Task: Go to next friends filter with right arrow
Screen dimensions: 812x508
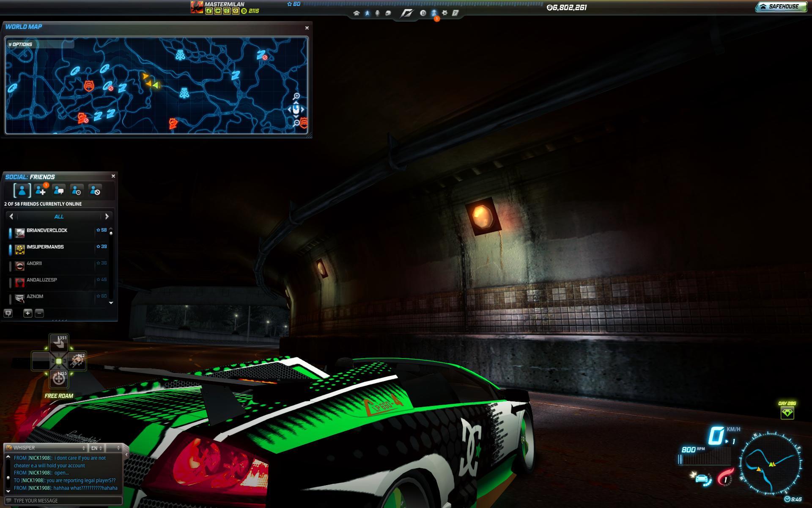Action: [x=107, y=216]
